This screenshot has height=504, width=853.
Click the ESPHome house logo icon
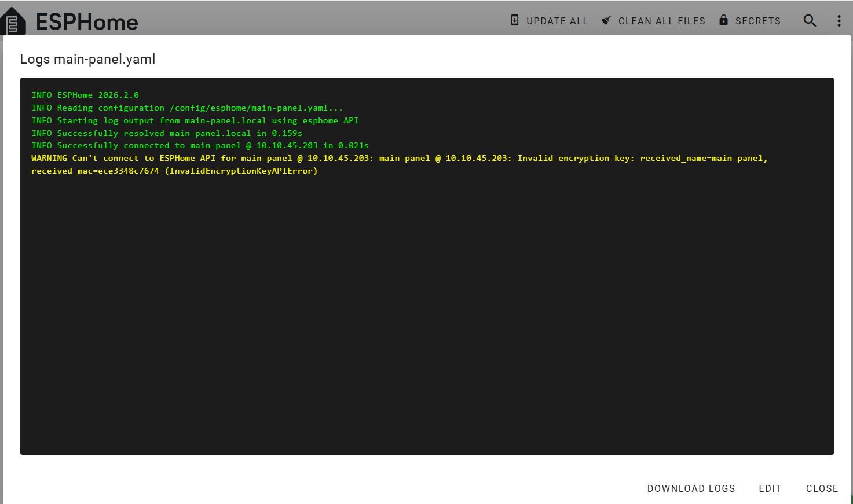coord(13,21)
